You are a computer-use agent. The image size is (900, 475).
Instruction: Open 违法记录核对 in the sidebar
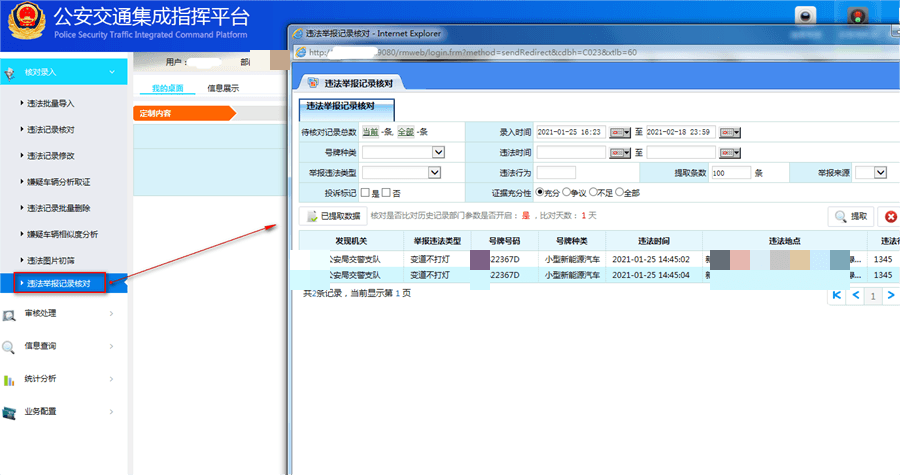tap(50, 130)
